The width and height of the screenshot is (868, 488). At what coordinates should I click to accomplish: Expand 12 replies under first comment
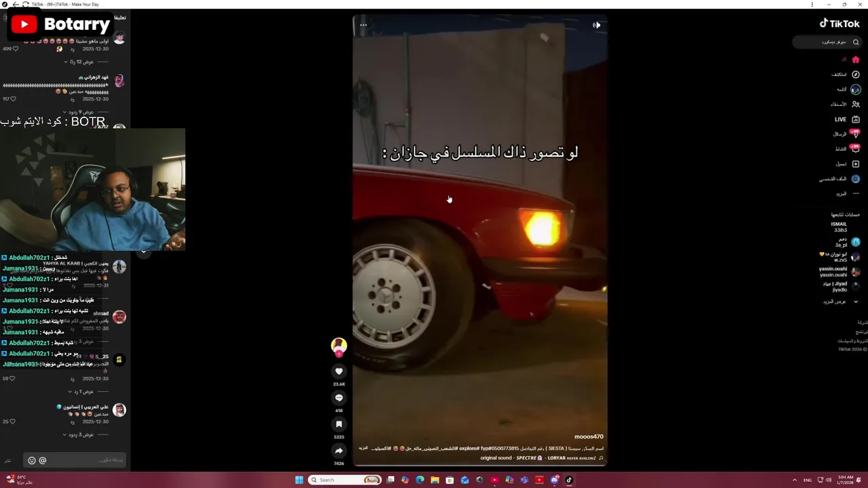tap(80, 62)
